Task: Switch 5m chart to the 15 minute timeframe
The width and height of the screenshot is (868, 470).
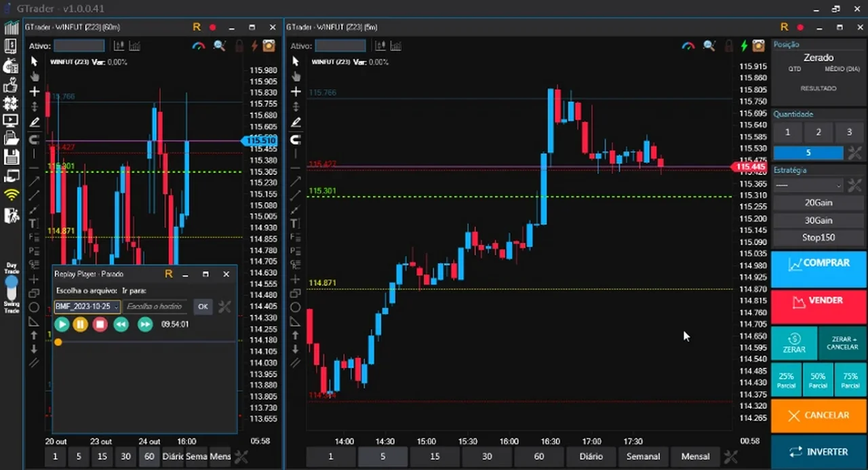Action: tap(435, 456)
